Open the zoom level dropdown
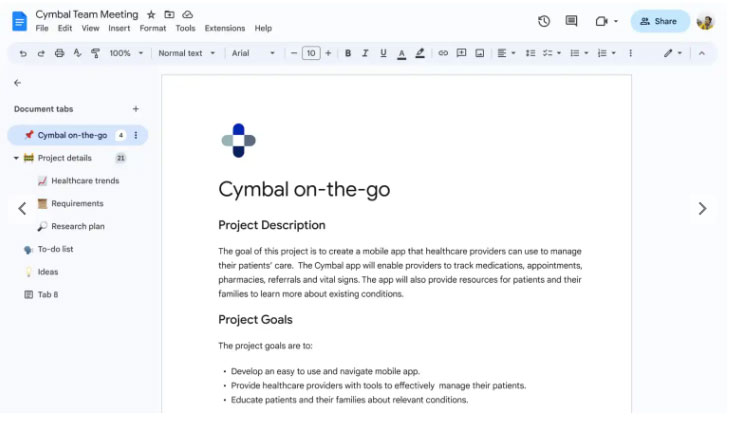Viewport: 730px width, 440px height. (126, 53)
